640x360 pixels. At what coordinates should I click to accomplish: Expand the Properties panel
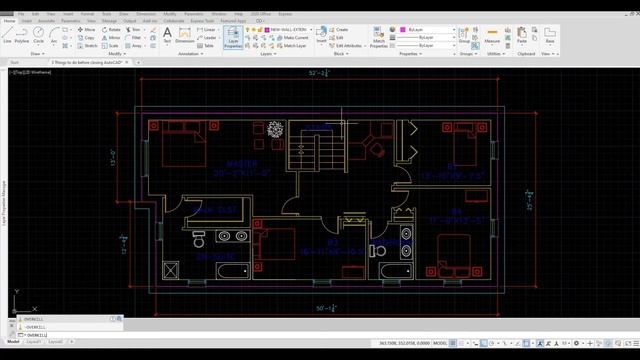click(x=410, y=54)
